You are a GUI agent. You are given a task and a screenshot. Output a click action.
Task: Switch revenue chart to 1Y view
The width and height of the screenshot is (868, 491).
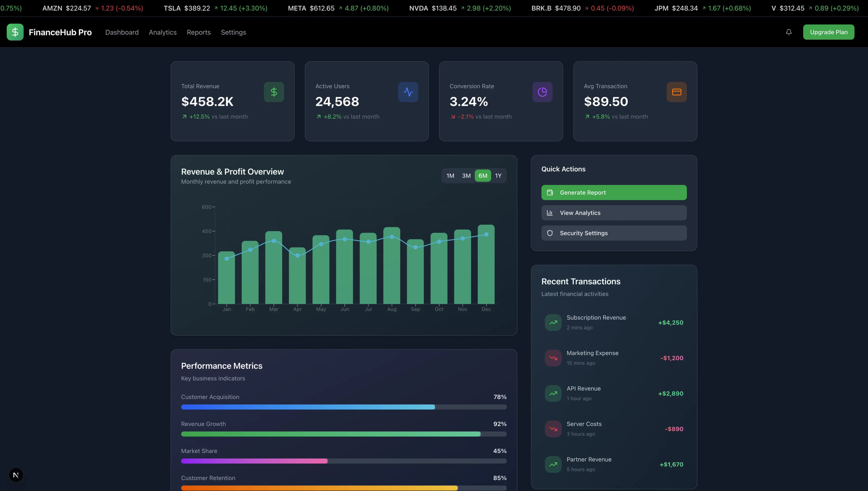(x=498, y=175)
